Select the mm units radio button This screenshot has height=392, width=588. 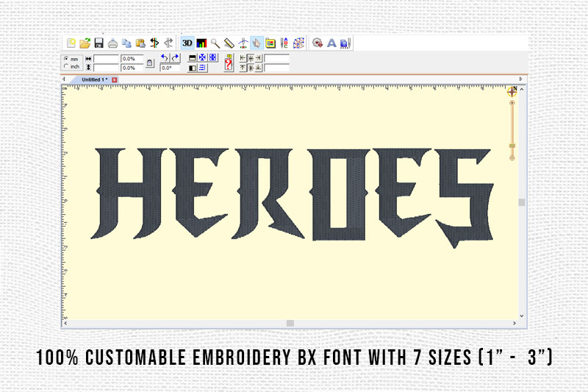66,59
